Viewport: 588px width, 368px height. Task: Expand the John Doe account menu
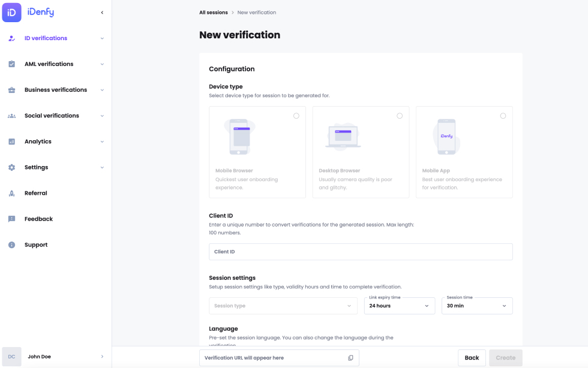coord(54,357)
